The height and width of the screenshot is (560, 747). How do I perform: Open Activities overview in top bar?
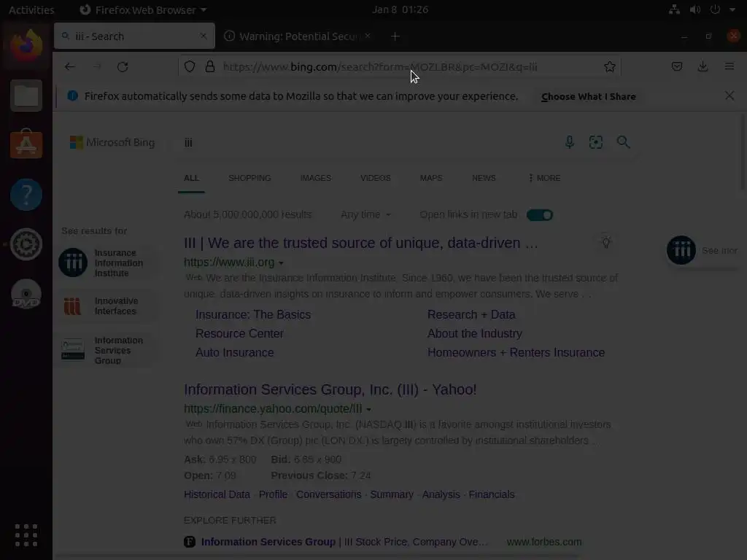31,9
